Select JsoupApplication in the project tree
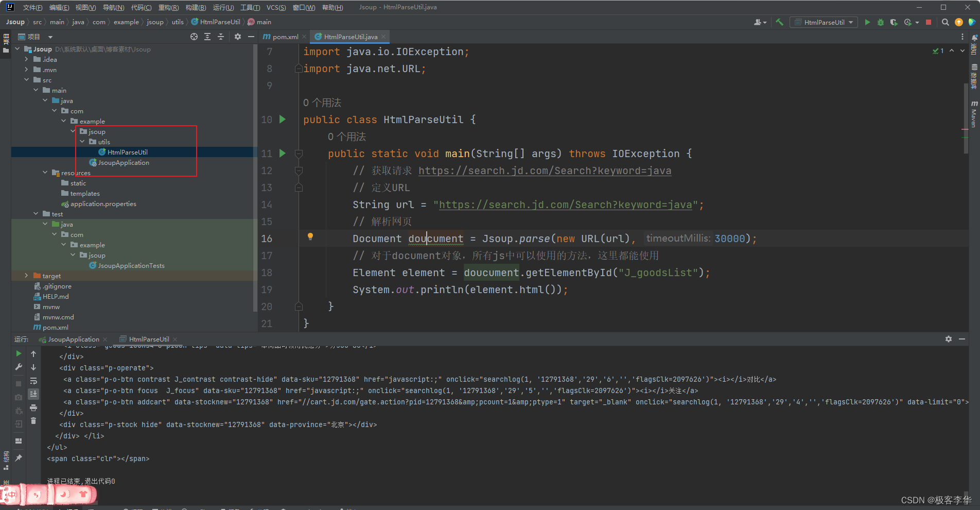This screenshot has height=510, width=980. click(124, 162)
